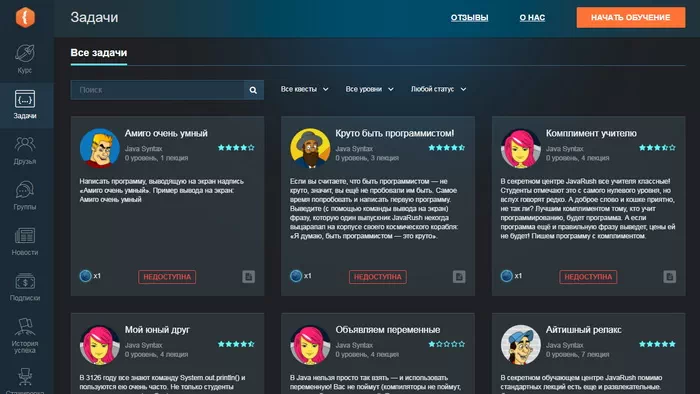Image resolution: width=700 pixels, height=394 pixels.
Task: Open the Курс rocket icon in sidebar
Action: 25,53
